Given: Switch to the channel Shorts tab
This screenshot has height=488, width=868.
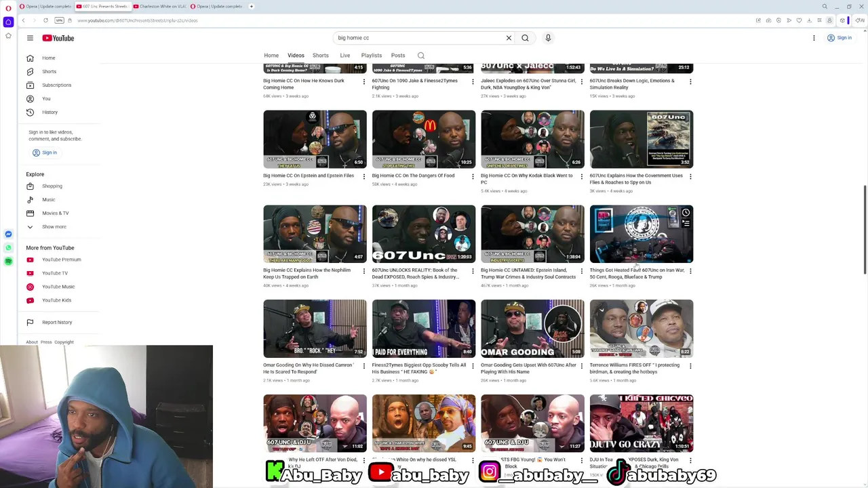Looking at the screenshot, I should [321, 56].
